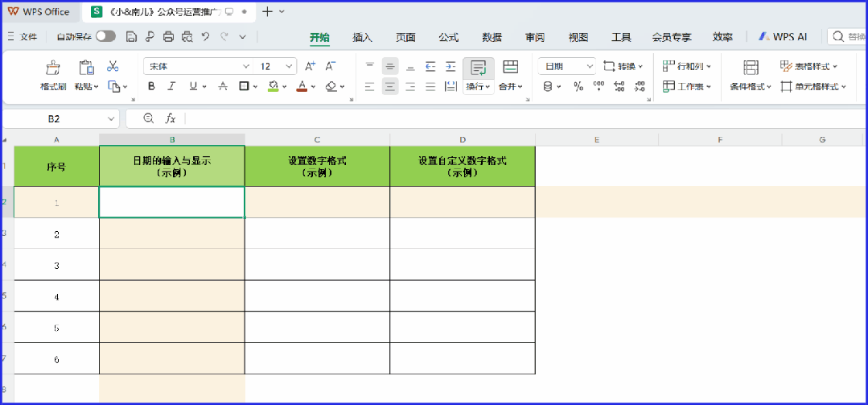The image size is (868, 405).
Task: Align text left
Action: (x=370, y=86)
